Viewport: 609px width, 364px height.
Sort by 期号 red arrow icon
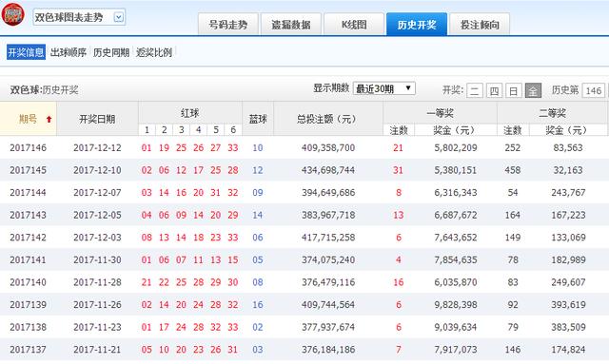tap(49, 119)
